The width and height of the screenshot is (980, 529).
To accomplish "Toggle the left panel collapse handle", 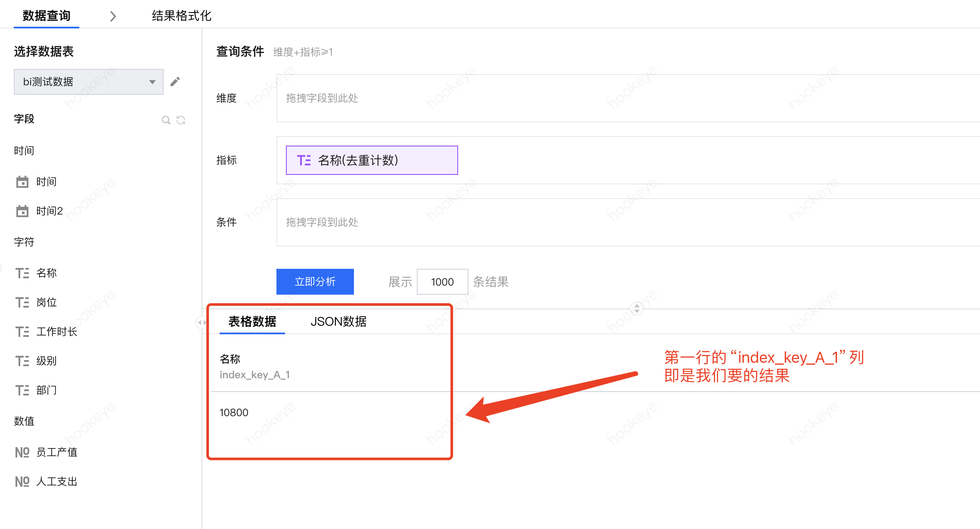I will click(201, 322).
